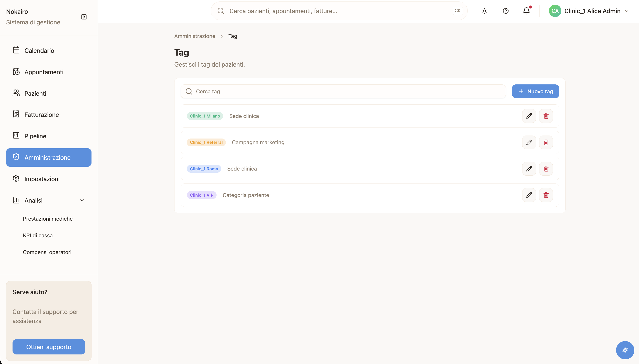Click the Serve aiuto? heading
The height and width of the screenshot is (364, 639).
30,292
